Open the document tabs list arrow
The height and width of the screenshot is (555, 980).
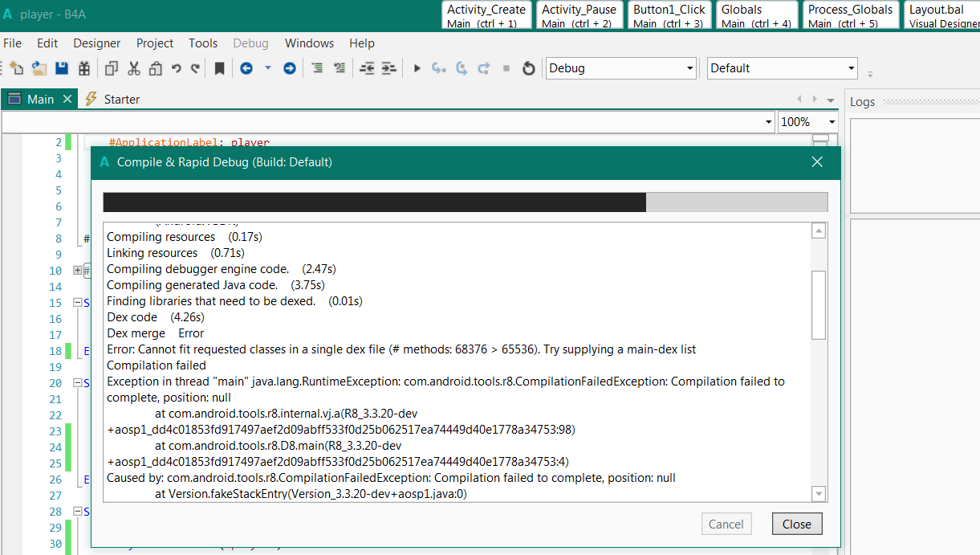[x=830, y=99]
